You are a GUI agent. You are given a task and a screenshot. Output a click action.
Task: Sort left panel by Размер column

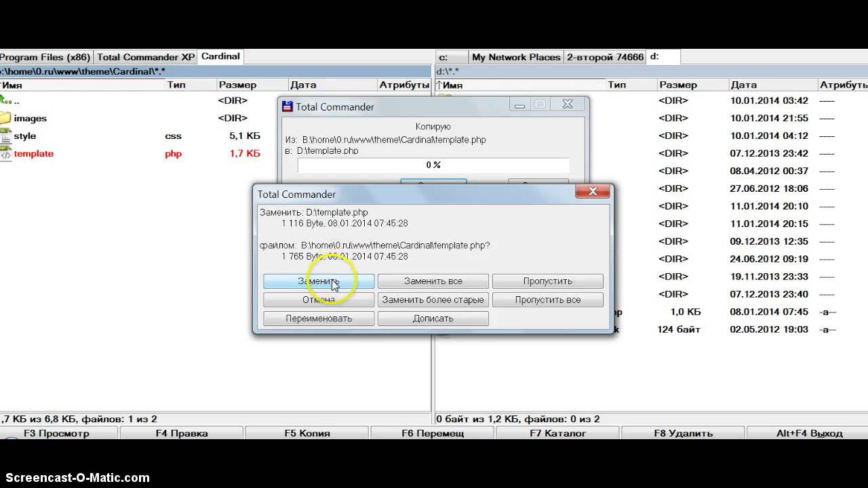252,85
